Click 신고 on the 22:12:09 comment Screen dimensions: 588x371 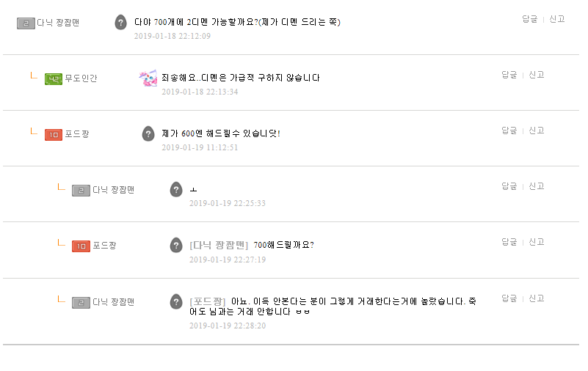coord(557,19)
